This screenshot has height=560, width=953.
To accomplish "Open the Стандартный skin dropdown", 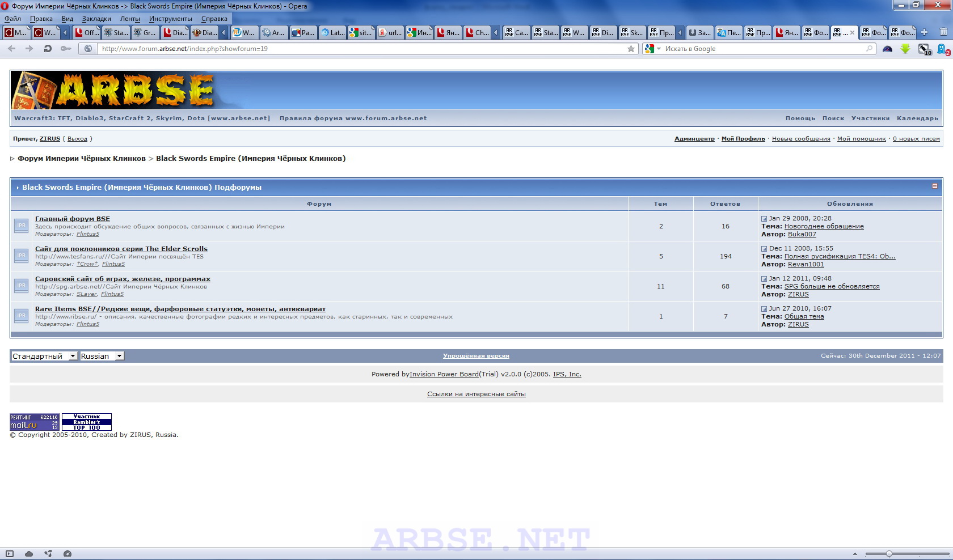I will [44, 356].
